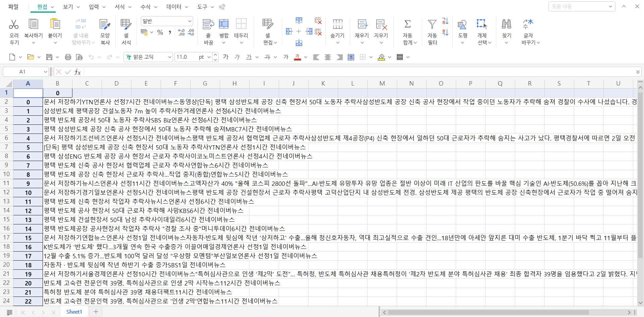Click the 오려두기 (cut) scissors icon
This screenshot has width=644, height=317.
click(x=14, y=24)
